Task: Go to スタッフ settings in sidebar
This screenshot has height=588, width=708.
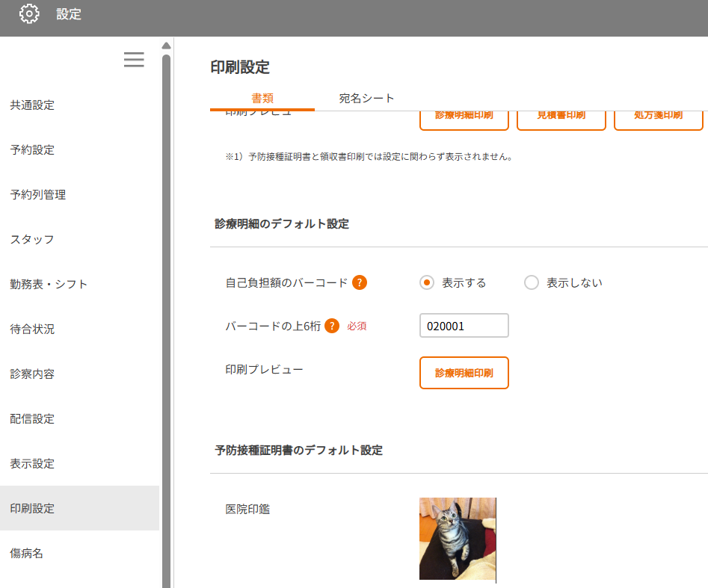Action: click(x=32, y=240)
